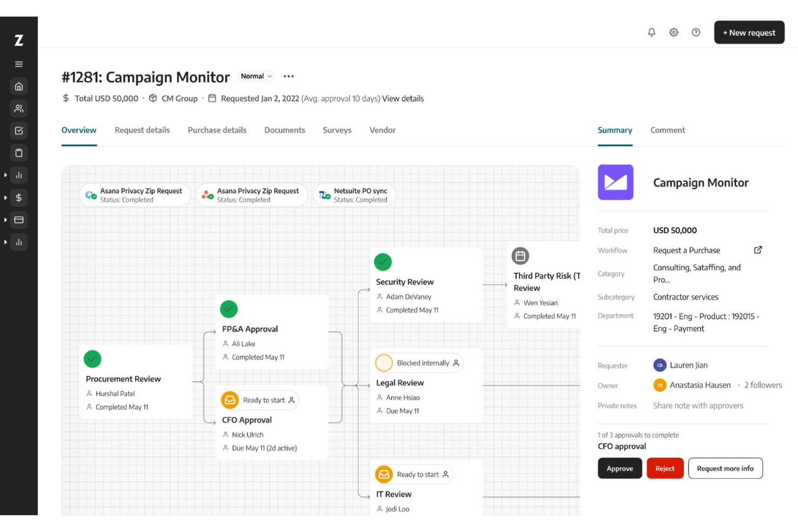Go to Home icon in sidebar
The image size is (798, 532).
point(19,86)
